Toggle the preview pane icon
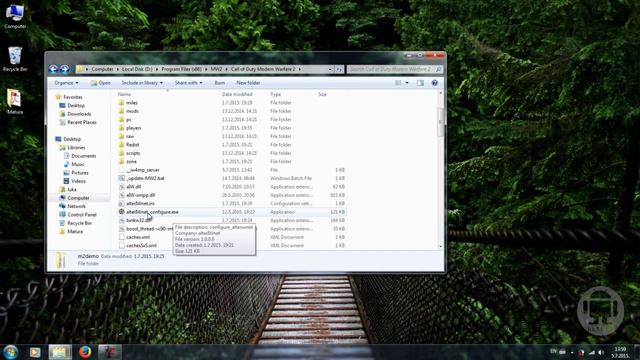Image resolution: width=640 pixels, height=360 pixels. pos(420,83)
